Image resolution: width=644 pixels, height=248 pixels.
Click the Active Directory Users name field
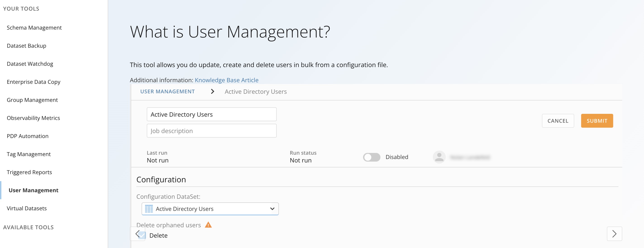click(211, 115)
